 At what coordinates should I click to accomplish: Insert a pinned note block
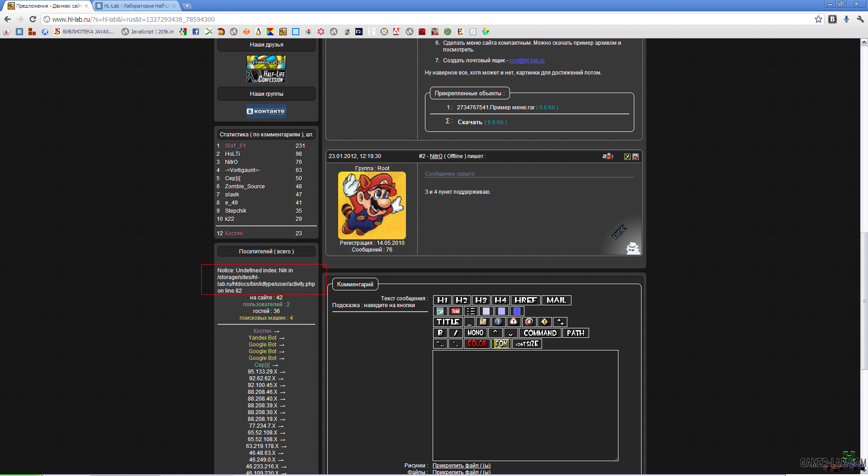(x=483, y=322)
